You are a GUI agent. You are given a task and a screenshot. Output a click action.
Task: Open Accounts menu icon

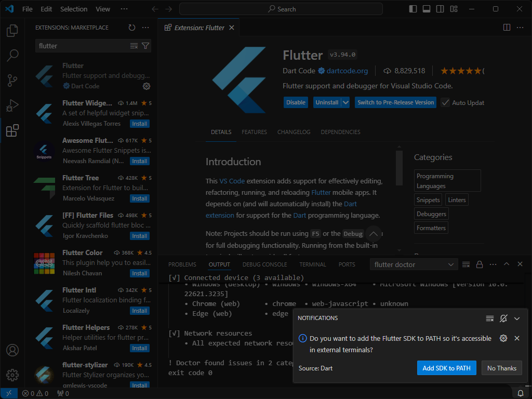(12, 350)
